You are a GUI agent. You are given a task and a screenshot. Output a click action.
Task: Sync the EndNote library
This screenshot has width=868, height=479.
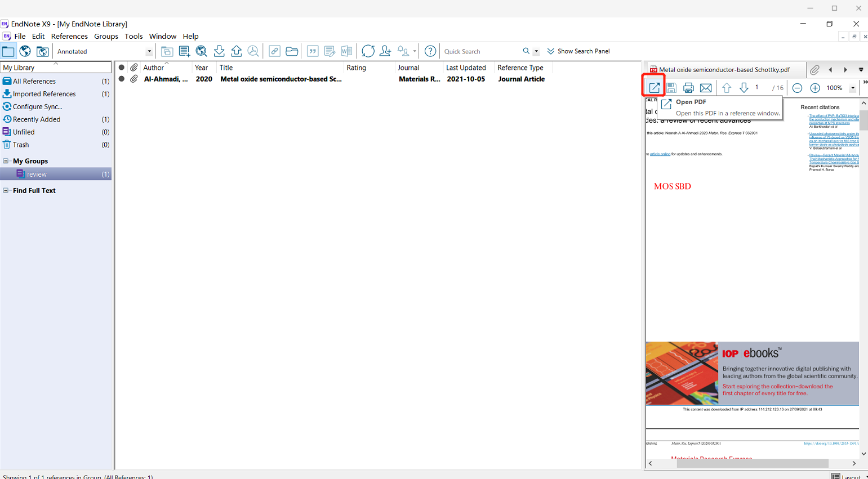[368, 51]
